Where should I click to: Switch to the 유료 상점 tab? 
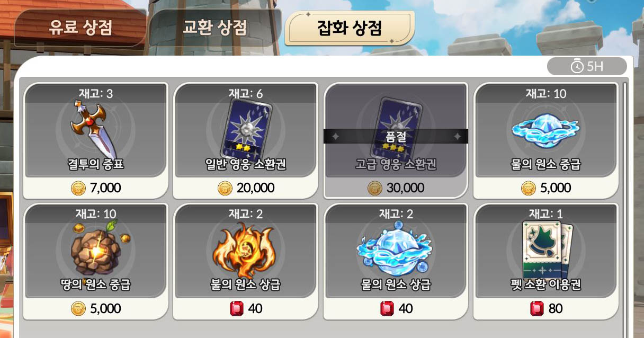coord(80,27)
